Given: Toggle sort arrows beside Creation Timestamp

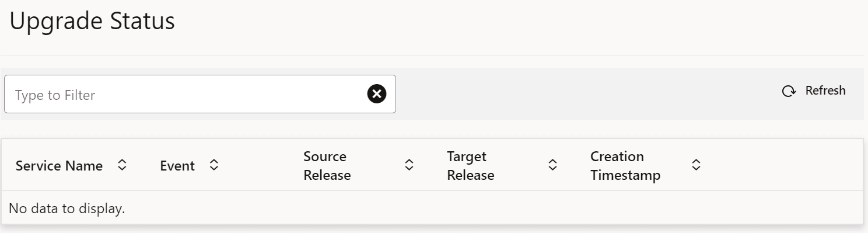Looking at the screenshot, I should click(x=696, y=165).
